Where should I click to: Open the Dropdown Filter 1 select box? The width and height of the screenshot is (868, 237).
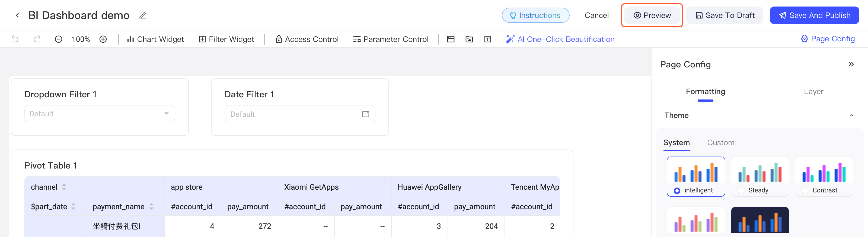tap(100, 114)
